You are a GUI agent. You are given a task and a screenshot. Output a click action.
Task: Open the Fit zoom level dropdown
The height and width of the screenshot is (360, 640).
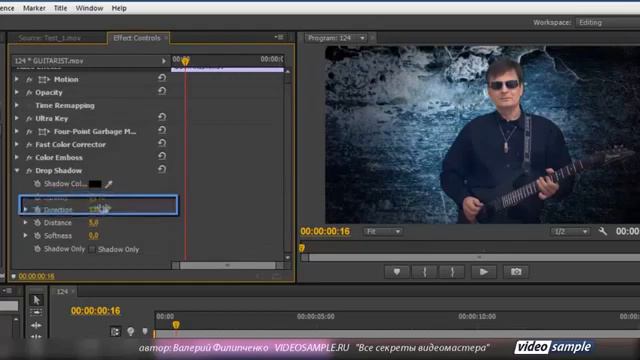[x=382, y=232]
